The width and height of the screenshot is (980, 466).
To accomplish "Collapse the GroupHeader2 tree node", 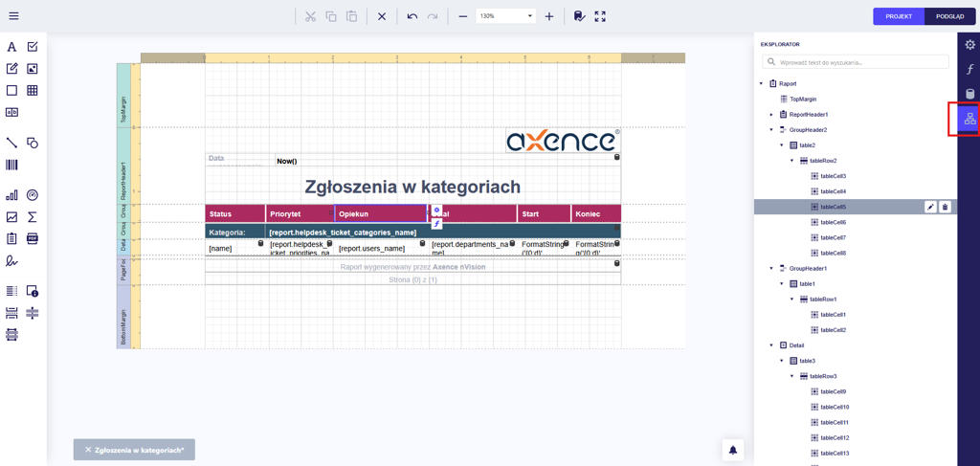I will coord(771,130).
